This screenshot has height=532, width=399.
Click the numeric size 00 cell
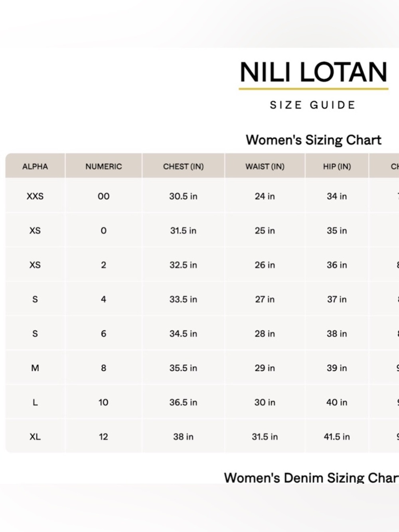coord(103,196)
